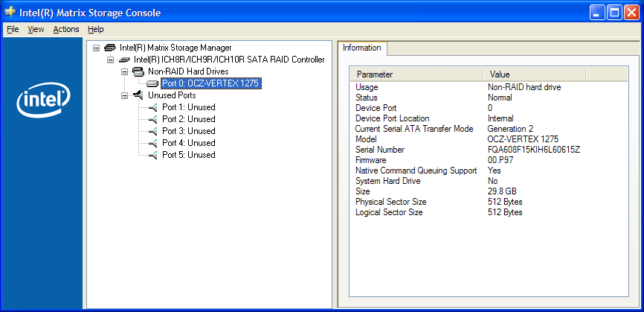Image resolution: width=644 pixels, height=312 pixels.
Task: Select Port 1: Unused
Action: click(189, 108)
